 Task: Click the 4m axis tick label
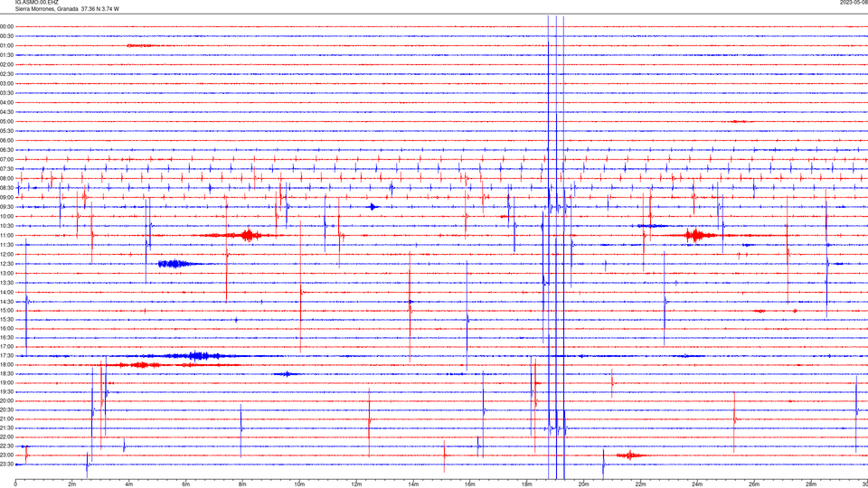coord(129,484)
